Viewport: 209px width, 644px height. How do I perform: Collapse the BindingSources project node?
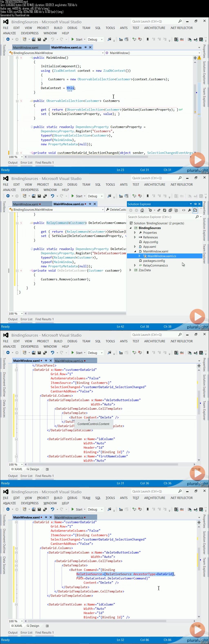click(x=130, y=228)
